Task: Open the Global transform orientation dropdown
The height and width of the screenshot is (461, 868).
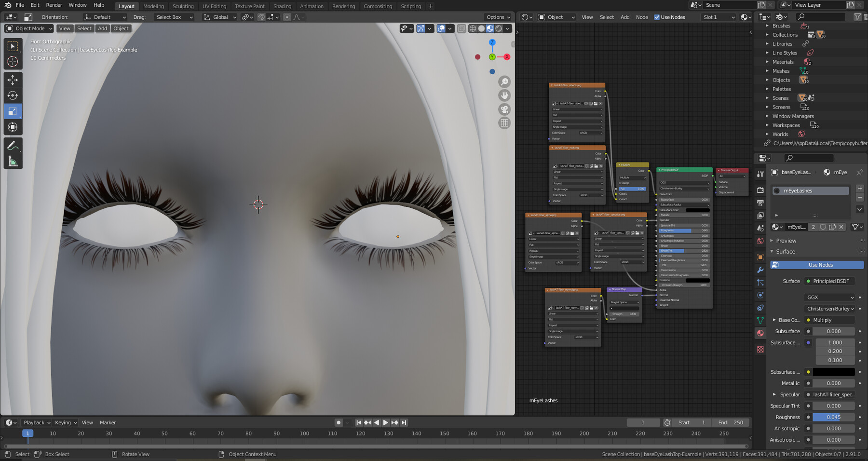Action: 220,17
